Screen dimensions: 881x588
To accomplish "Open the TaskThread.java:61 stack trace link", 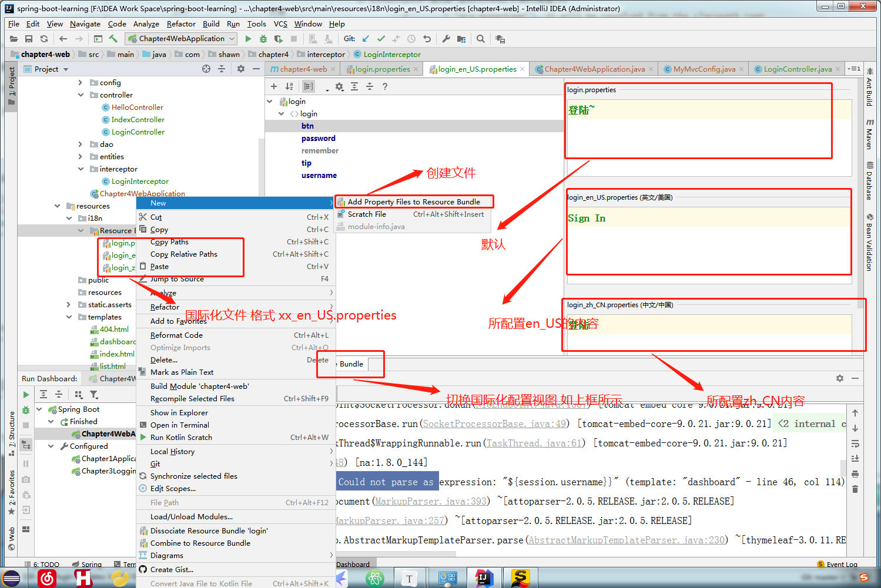I will 534,443.
